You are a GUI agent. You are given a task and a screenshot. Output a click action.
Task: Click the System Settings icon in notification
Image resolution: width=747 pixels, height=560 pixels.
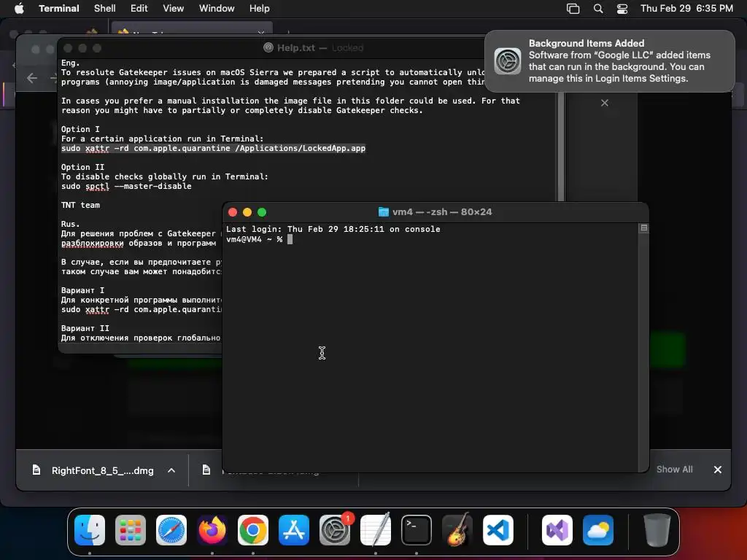point(508,61)
